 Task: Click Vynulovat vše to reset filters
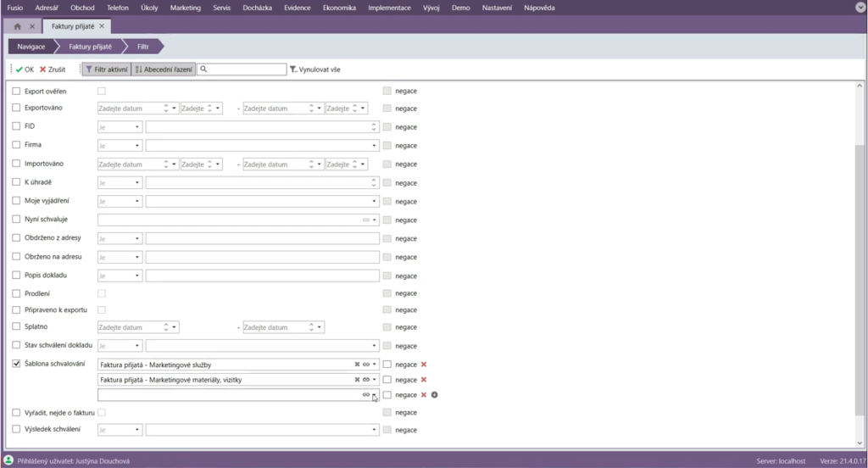point(315,70)
